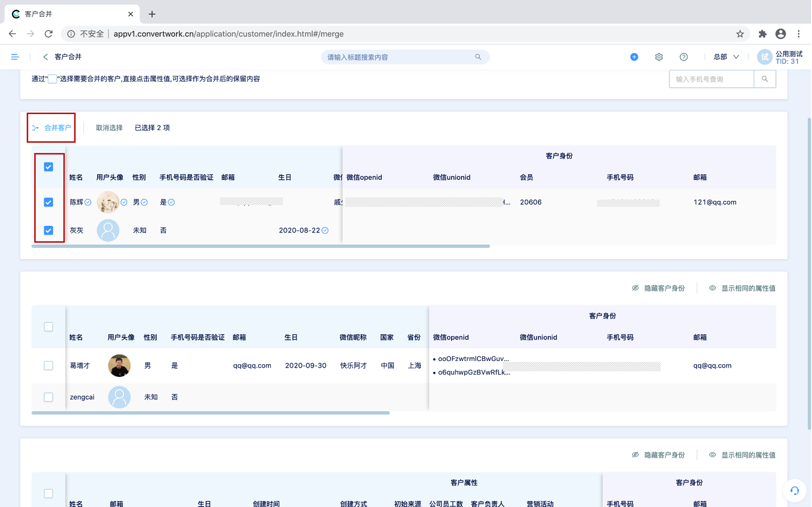Uncheck the select-all checkbox in first group
812x507 pixels.
tap(49, 167)
